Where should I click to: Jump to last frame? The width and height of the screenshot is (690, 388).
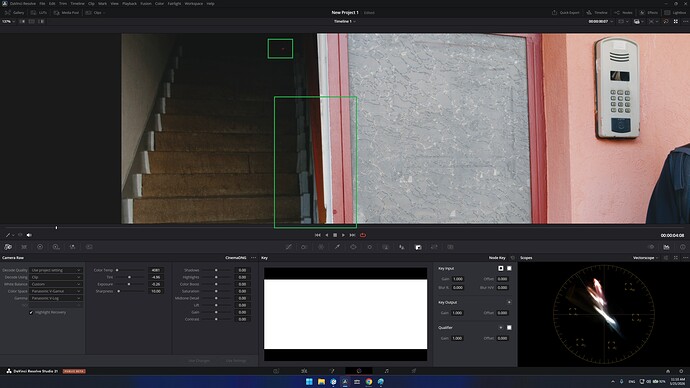coord(352,235)
